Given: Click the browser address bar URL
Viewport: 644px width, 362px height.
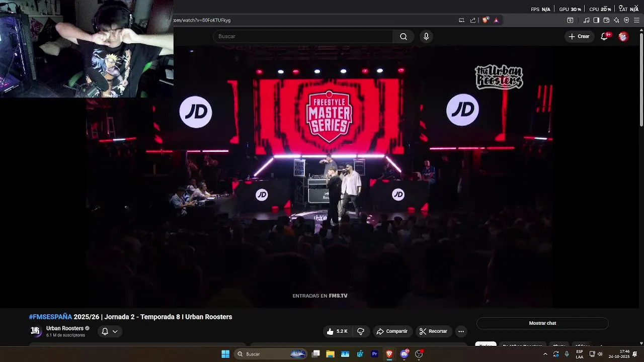Looking at the screenshot, I should click(x=202, y=20).
